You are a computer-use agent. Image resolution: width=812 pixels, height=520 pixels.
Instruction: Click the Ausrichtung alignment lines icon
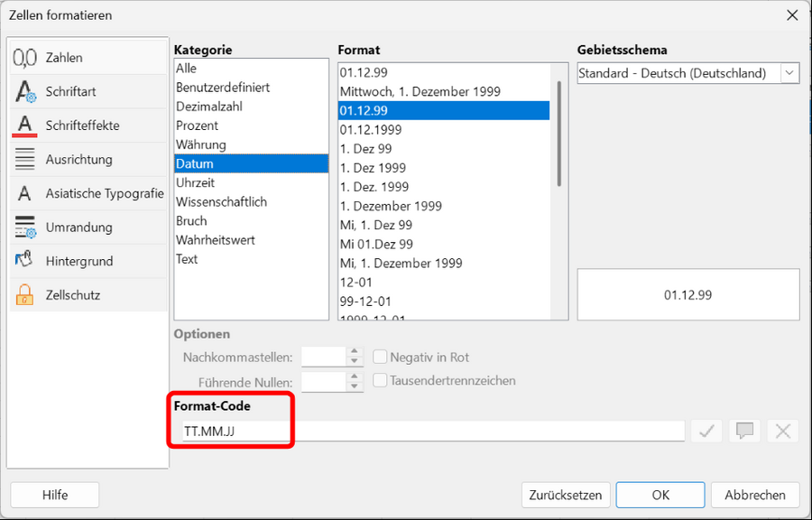click(x=25, y=160)
